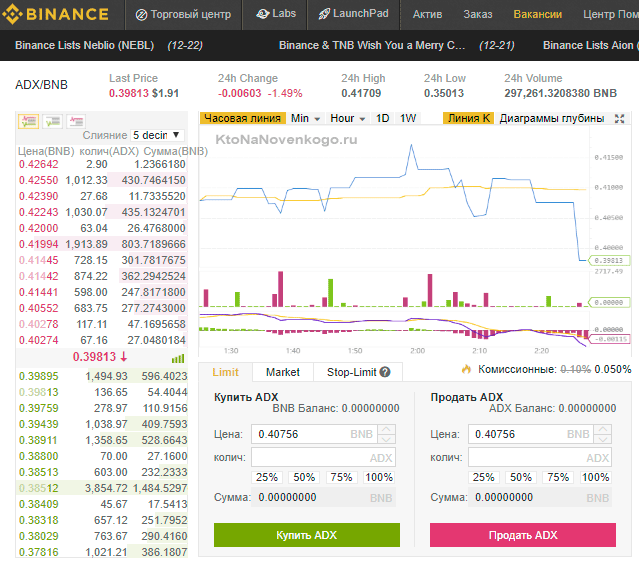Select Часовая линия chart mode
The image size is (639, 563).
[x=242, y=119]
